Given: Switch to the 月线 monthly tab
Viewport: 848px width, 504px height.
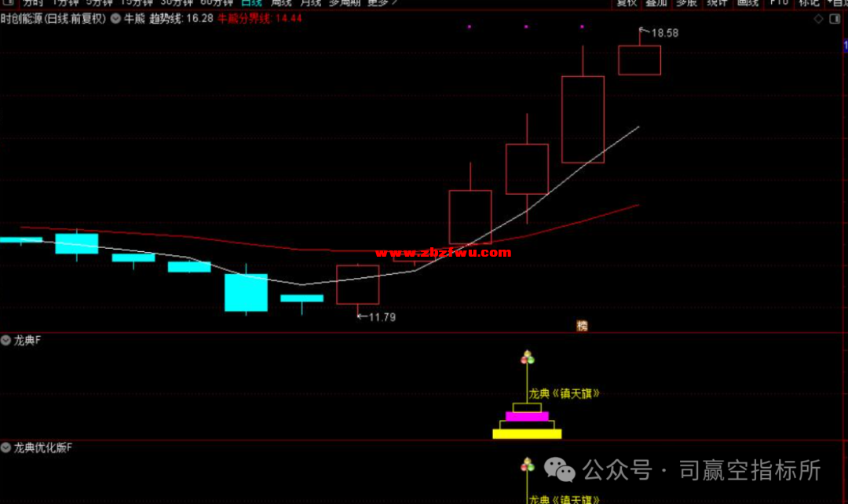Looking at the screenshot, I should (x=311, y=2).
